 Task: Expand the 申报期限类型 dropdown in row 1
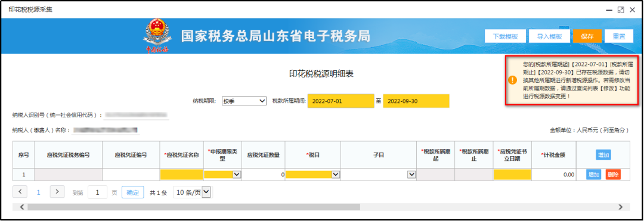point(222,175)
